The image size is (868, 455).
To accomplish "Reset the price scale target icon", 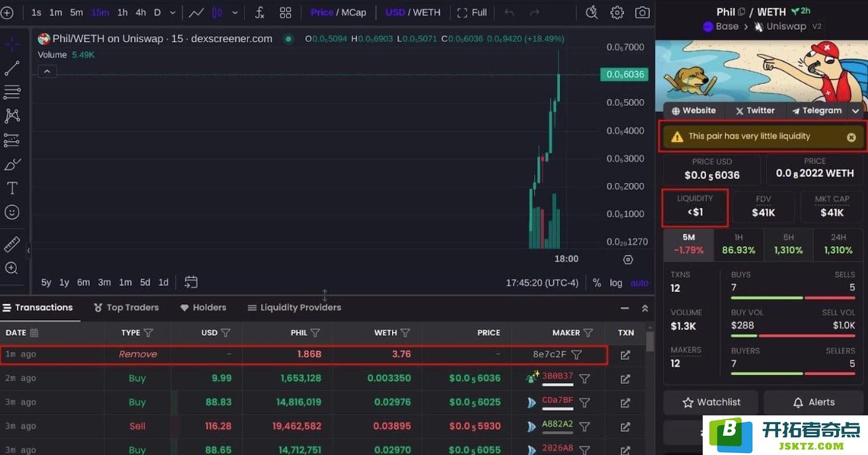I will [628, 260].
